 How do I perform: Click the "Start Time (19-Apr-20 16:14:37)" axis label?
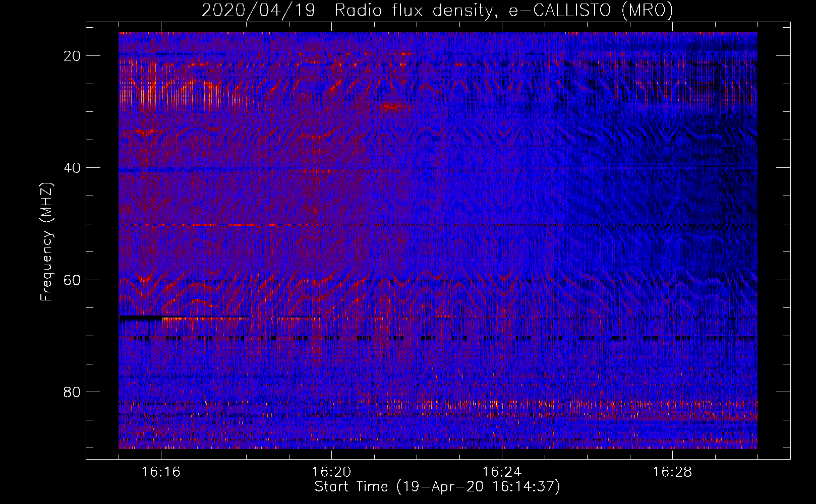click(437, 487)
